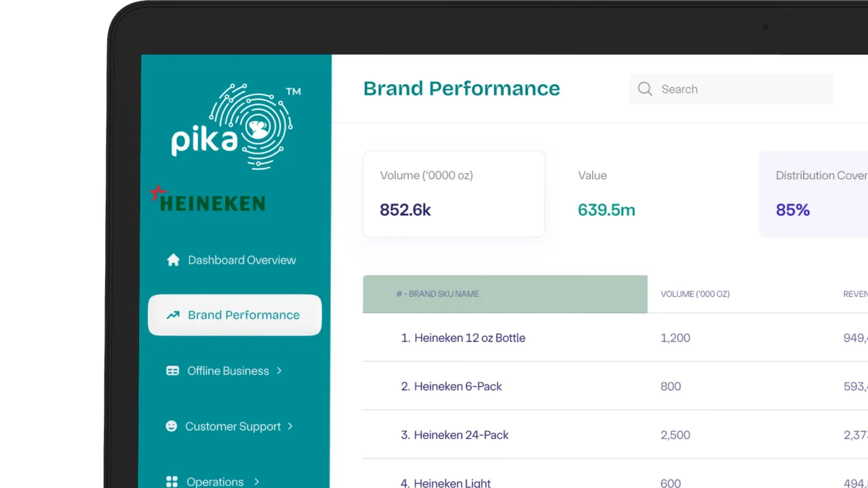
Task: Select row Heineken 6-Pack
Action: pos(615,386)
